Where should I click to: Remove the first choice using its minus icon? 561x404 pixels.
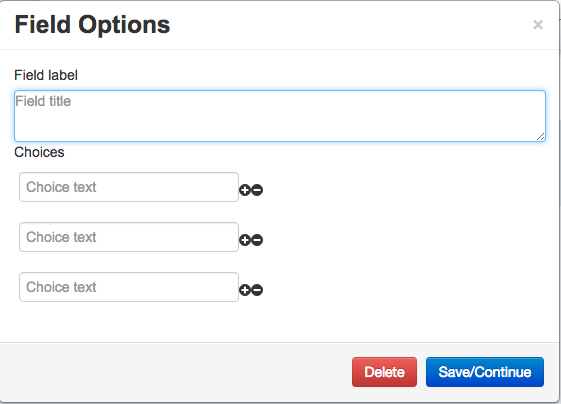click(257, 190)
